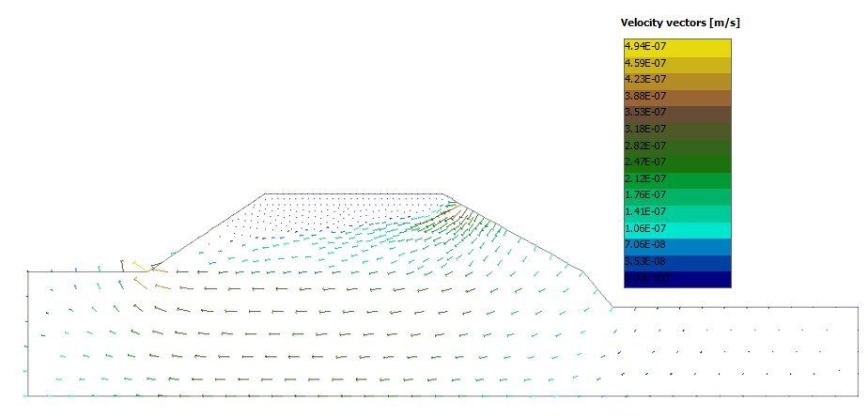Image resolution: width=868 pixels, height=417 pixels.
Task: Pick the 1.41E-07 teal legend band
Action: coord(677,213)
